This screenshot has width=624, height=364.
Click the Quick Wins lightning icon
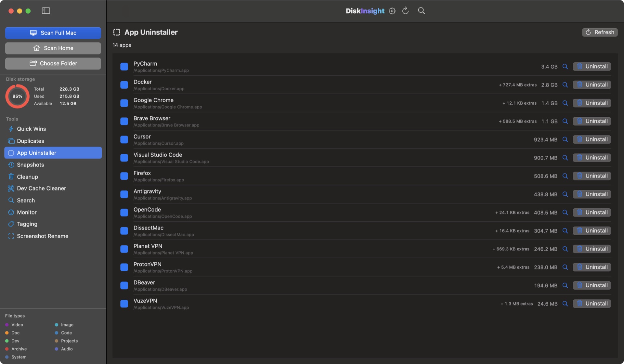[11, 129]
